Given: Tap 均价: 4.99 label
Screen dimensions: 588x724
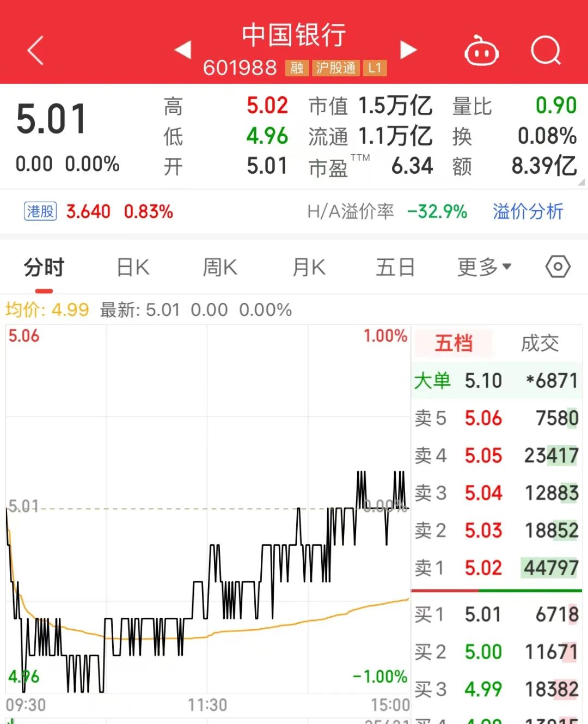Looking at the screenshot, I should pyautogui.click(x=47, y=310).
